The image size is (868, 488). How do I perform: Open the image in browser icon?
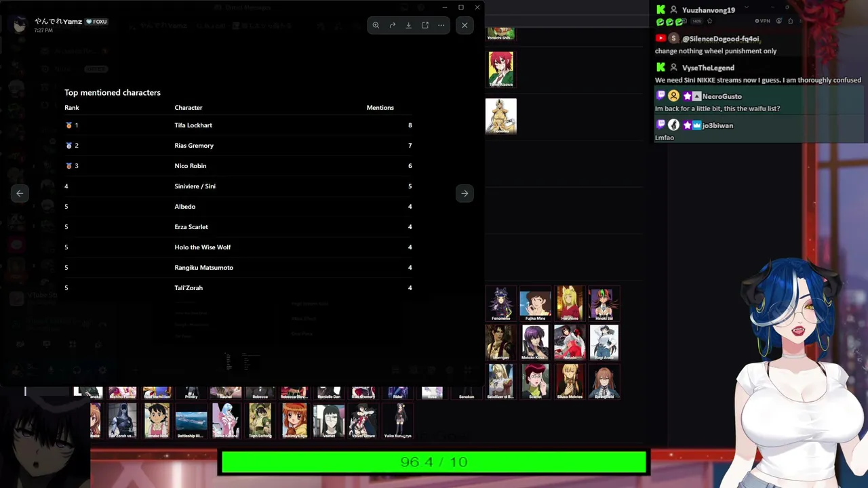tap(425, 25)
